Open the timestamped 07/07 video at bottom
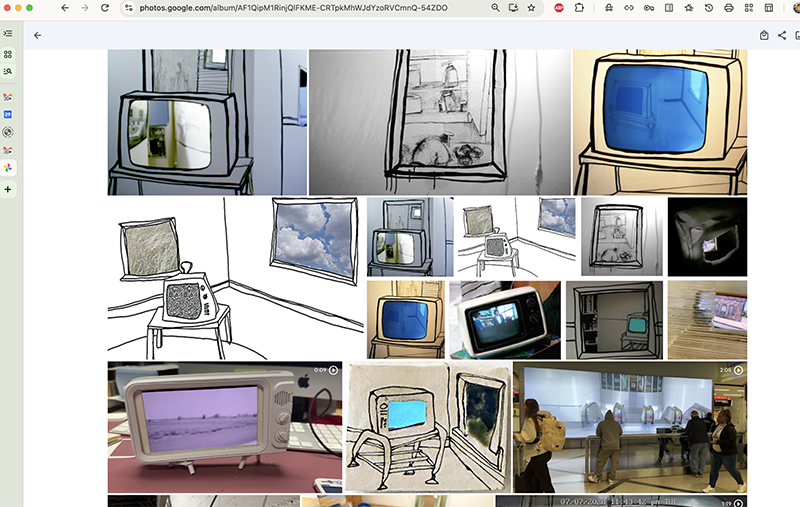The image size is (800, 507). click(x=621, y=501)
